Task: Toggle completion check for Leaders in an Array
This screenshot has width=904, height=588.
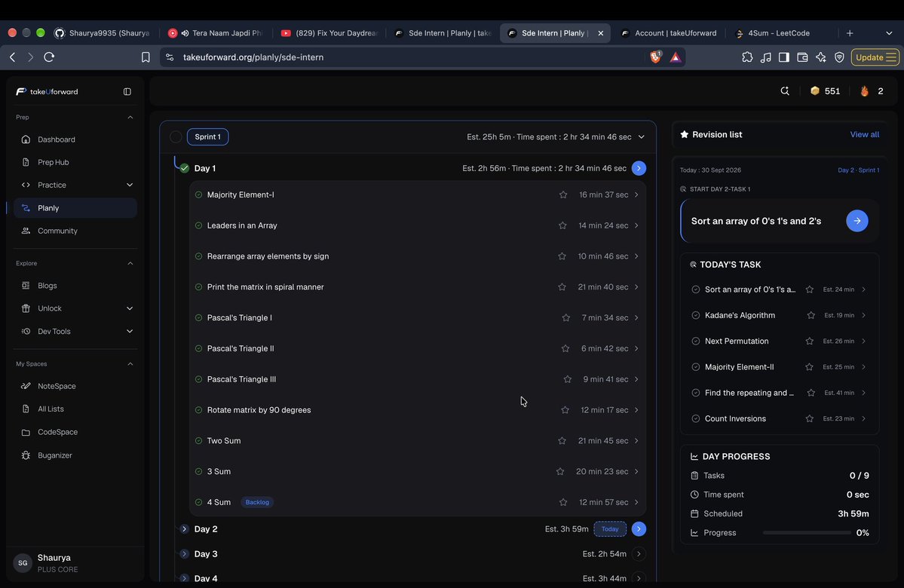Action: tap(198, 225)
